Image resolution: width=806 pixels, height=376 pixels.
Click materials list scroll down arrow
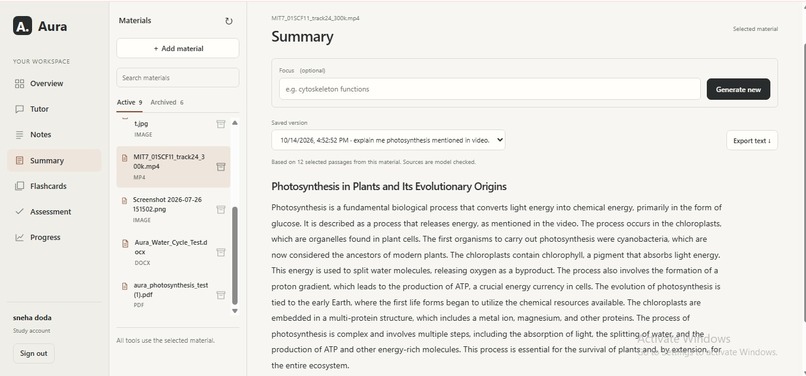click(x=235, y=311)
